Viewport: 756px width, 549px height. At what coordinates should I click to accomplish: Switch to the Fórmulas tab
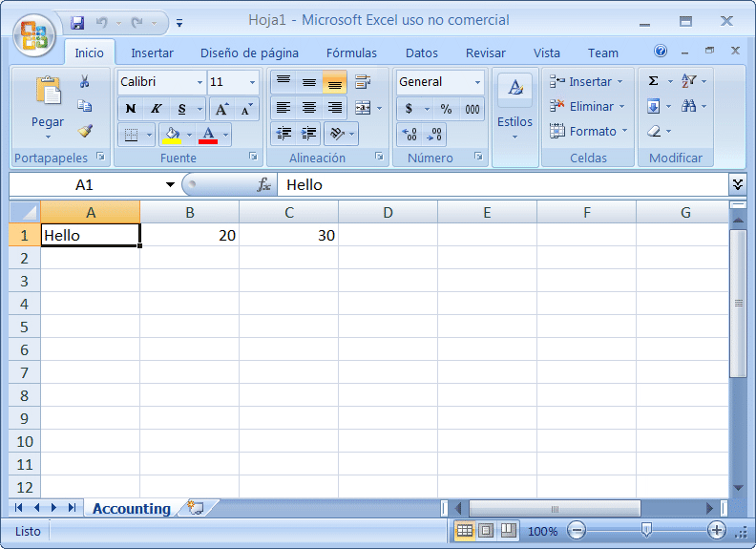(351, 53)
